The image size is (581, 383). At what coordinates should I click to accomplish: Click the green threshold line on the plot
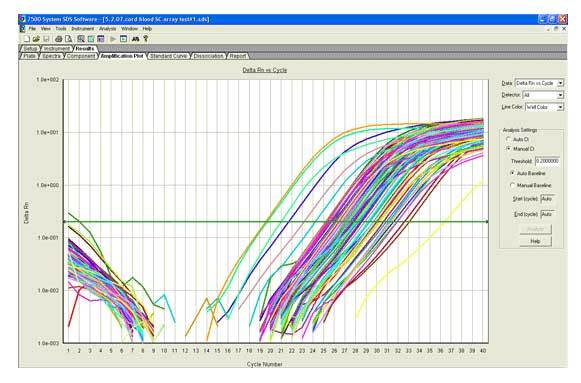[x=276, y=222]
